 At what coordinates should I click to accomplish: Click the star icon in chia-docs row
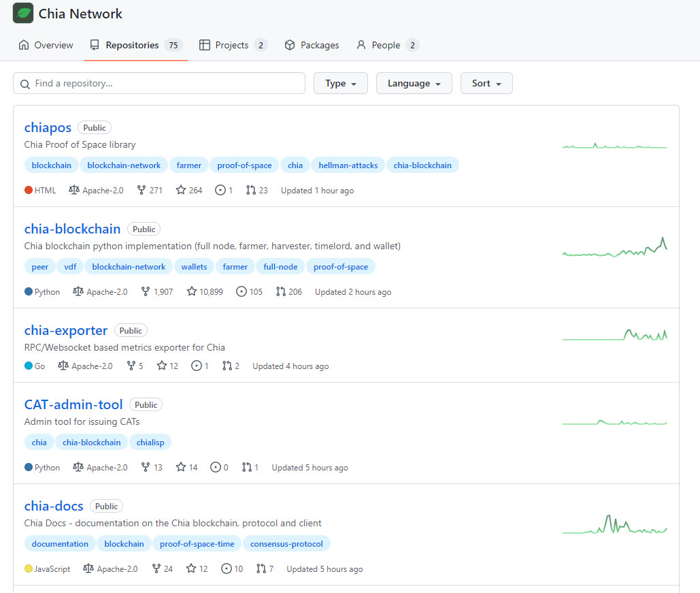(191, 569)
